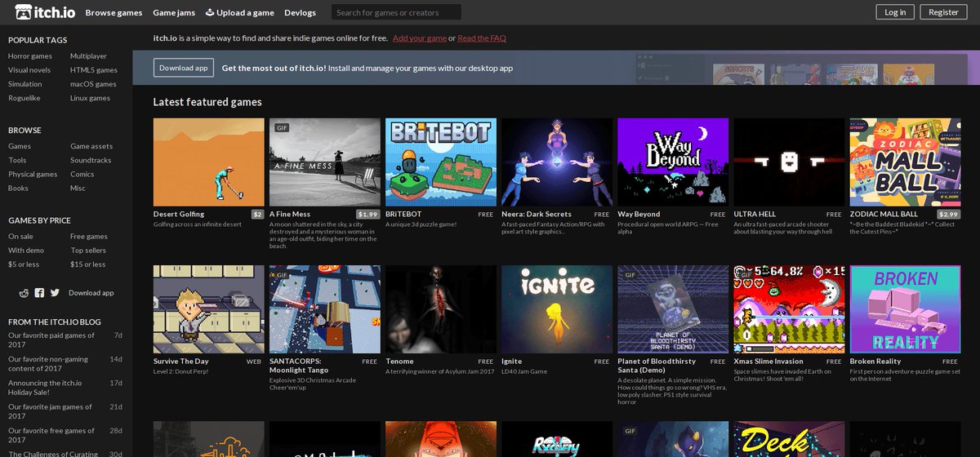Open the Ignite thumbnail

pyautogui.click(x=557, y=309)
